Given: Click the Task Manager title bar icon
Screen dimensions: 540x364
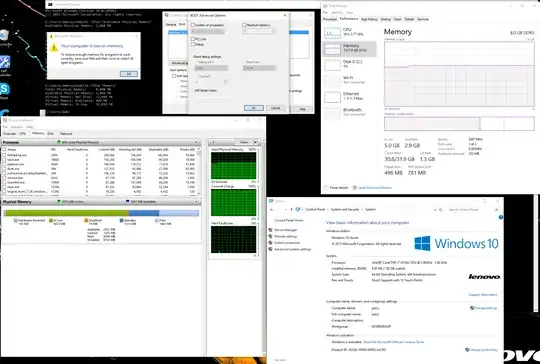Looking at the screenshot, I should click(325, 6).
